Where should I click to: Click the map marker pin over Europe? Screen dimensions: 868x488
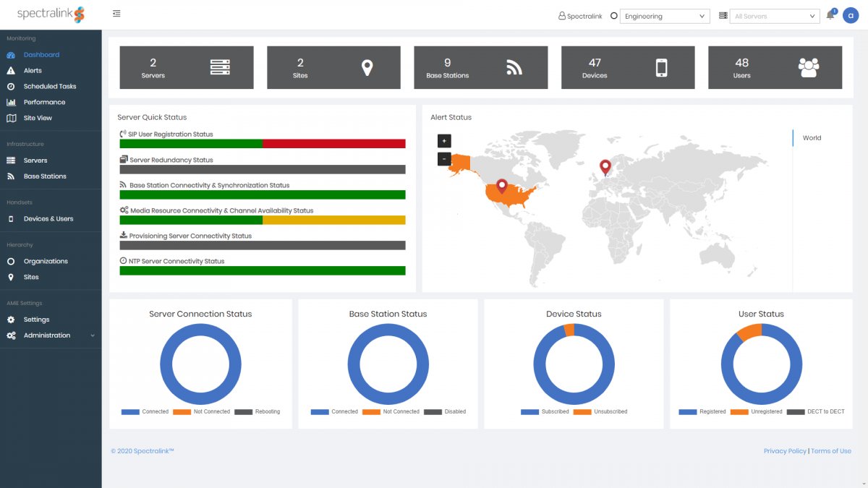coord(605,166)
